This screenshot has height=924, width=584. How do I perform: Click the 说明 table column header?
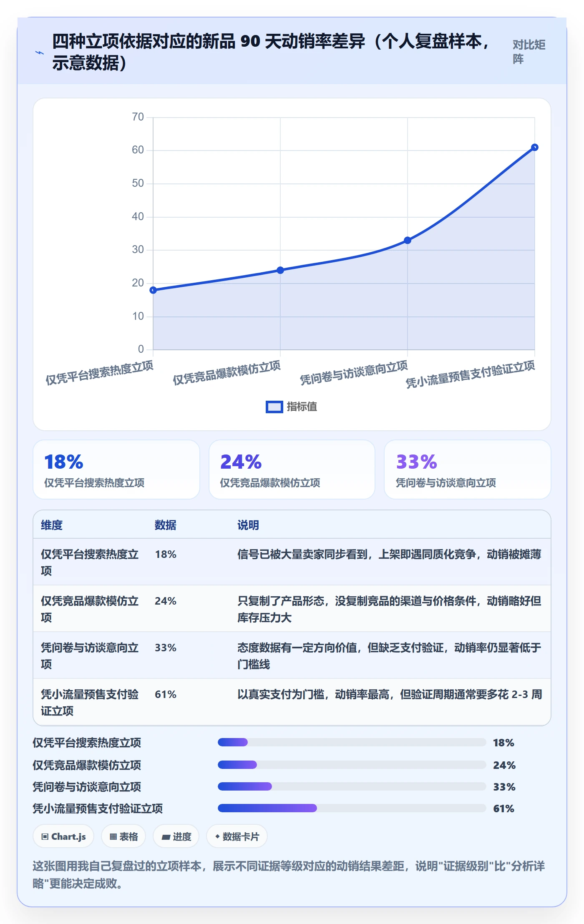(248, 525)
